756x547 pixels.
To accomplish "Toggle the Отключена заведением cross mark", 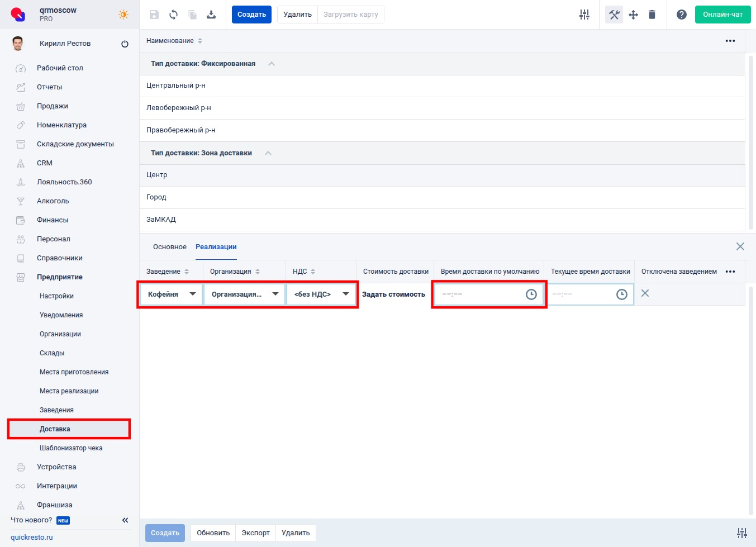I will pyautogui.click(x=645, y=293).
